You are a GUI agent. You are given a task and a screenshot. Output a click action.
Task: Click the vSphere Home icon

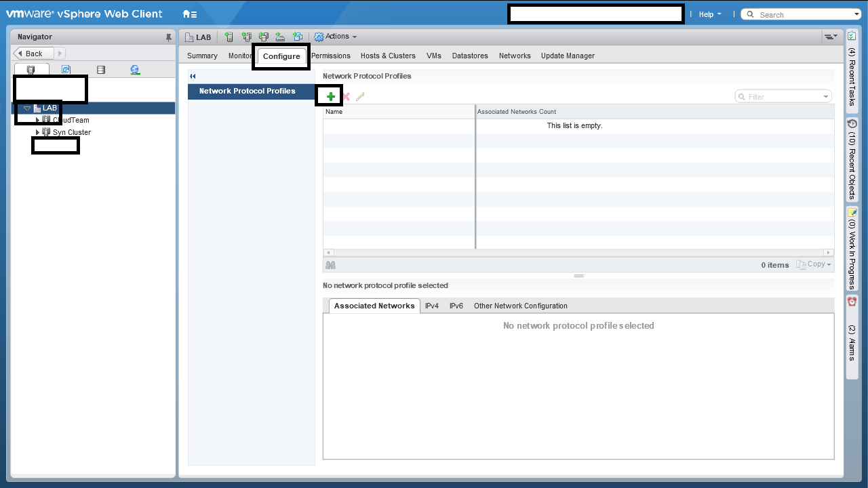point(190,14)
